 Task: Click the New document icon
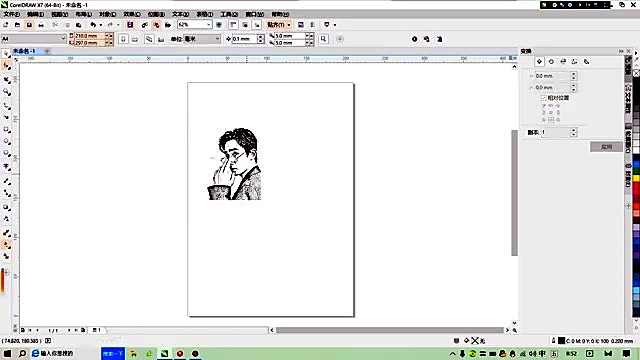[x=6, y=25]
